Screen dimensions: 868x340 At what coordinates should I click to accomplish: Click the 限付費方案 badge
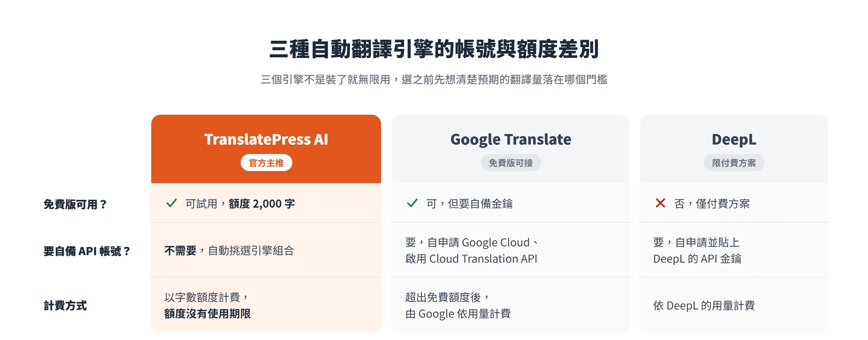point(734,163)
